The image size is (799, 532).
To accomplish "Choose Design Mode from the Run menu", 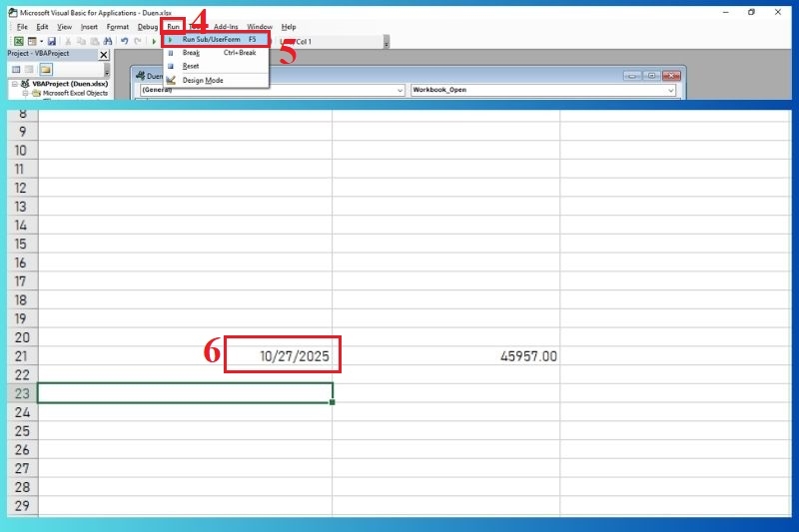I will pyautogui.click(x=217, y=80).
